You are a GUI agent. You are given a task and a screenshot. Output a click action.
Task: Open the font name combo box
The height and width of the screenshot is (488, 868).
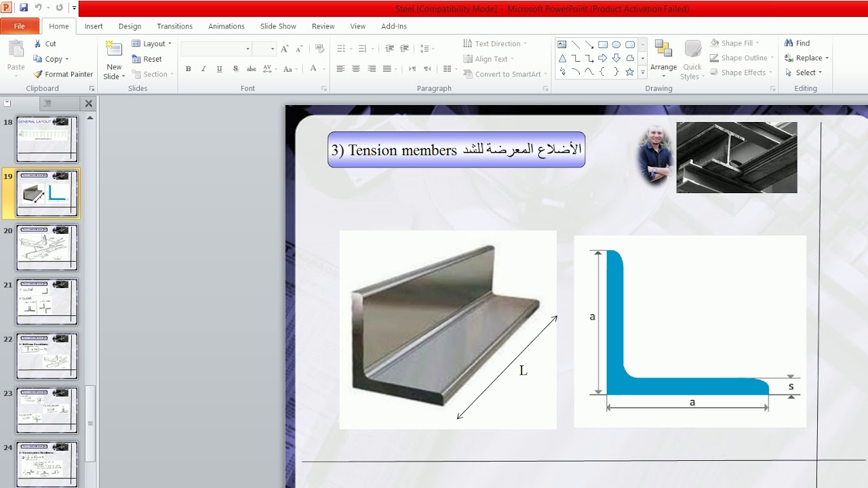pos(216,49)
